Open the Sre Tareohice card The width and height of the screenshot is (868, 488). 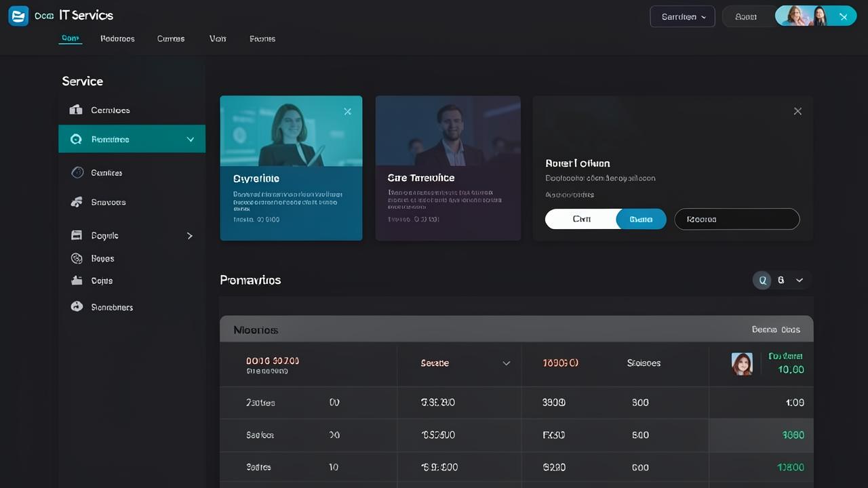[x=448, y=168]
